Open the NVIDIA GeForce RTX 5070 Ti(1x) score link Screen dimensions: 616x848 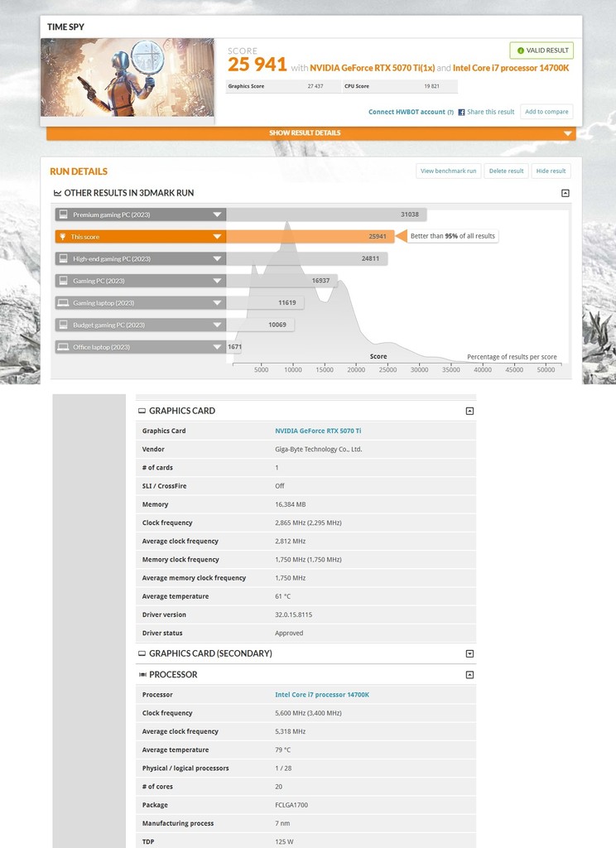372,68
